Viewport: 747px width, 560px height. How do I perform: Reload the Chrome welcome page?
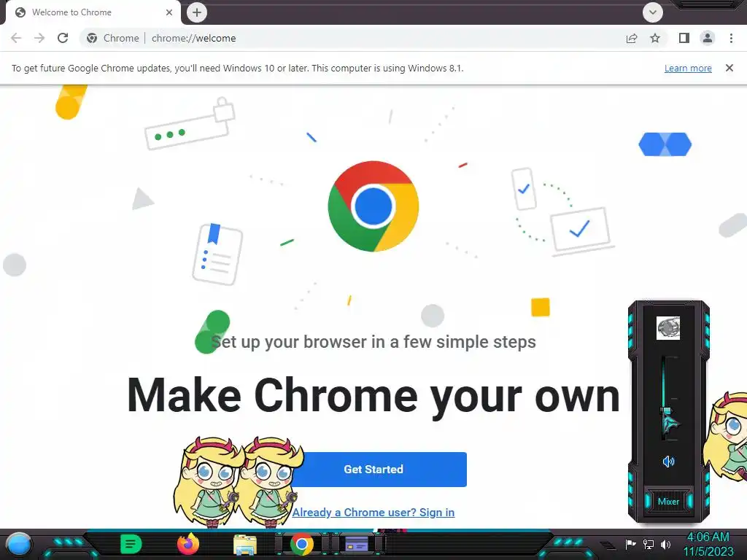pyautogui.click(x=63, y=38)
